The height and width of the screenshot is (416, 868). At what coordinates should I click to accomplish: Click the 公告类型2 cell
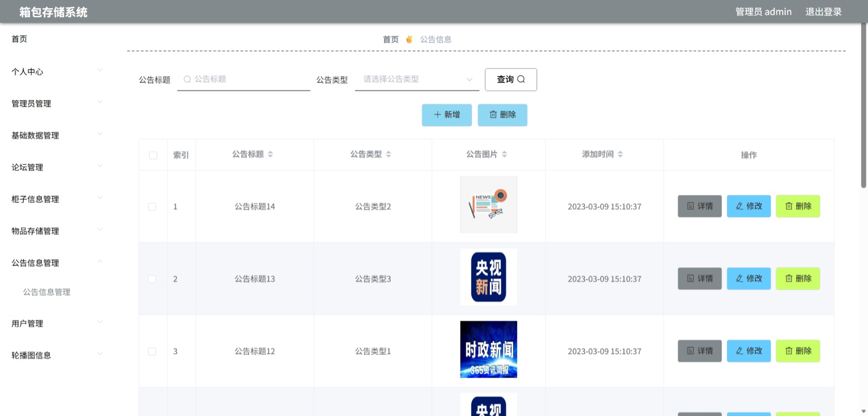(x=373, y=207)
